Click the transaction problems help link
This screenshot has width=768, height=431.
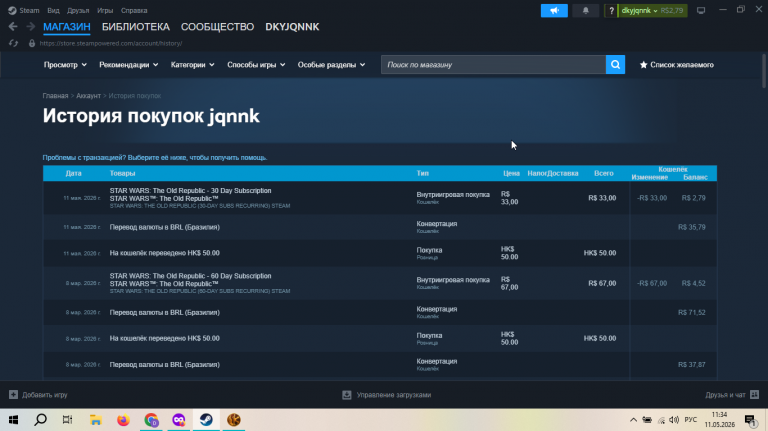pos(155,158)
